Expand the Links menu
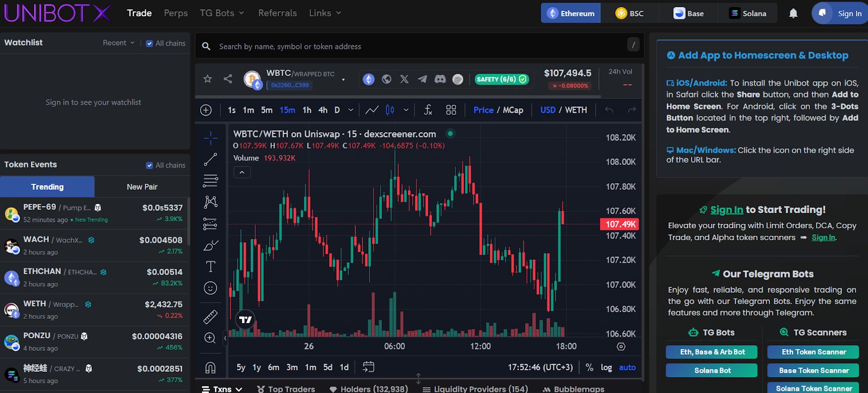Image resolution: width=868 pixels, height=393 pixels. click(x=325, y=13)
